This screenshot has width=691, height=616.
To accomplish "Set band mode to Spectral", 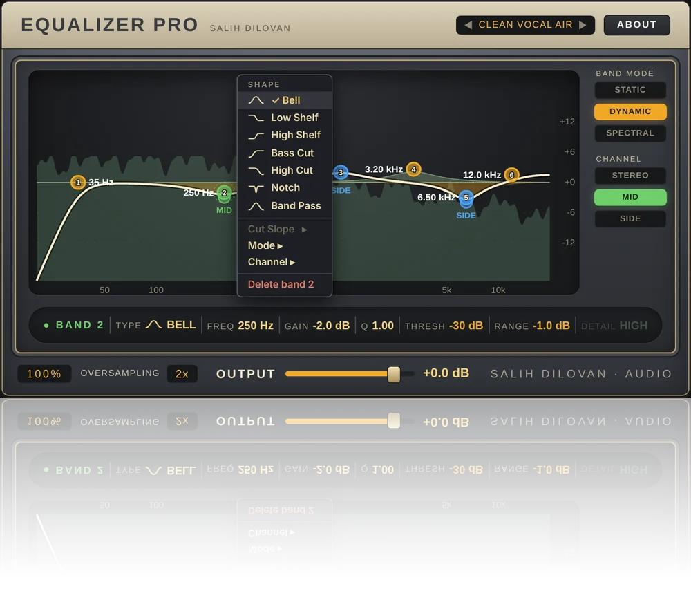I will (x=630, y=133).
